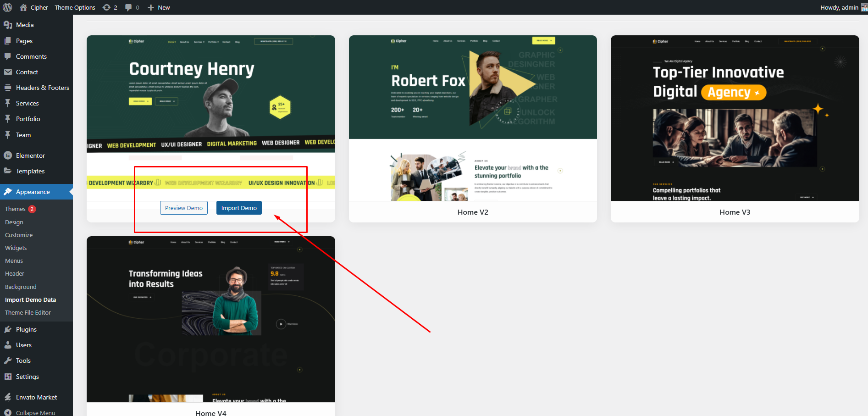Click the WordPress logo icon
The width and height of the screenshot is (868, 416).
tap(7, 7)
